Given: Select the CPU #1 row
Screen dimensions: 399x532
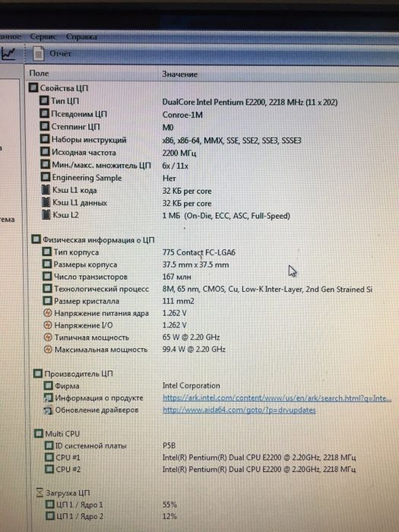Looking at the screenshot, I should (201, 458).
